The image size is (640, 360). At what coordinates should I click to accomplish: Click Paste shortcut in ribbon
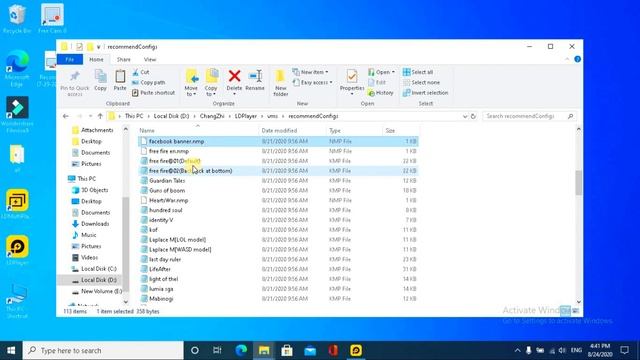(153, 93)
